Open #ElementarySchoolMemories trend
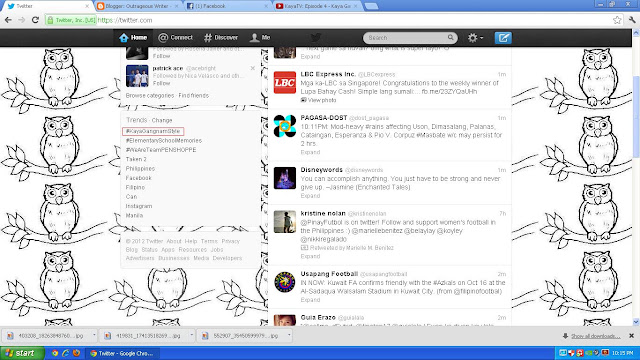The height and width of the screenshot is (360, 640). 164,140
